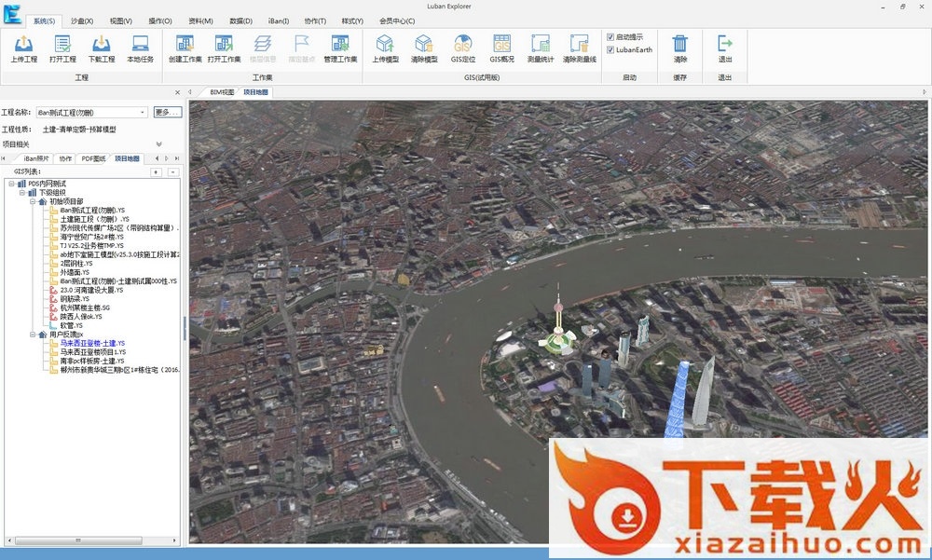Uncheck the LubanEarth checkbox

coord(610,50)
